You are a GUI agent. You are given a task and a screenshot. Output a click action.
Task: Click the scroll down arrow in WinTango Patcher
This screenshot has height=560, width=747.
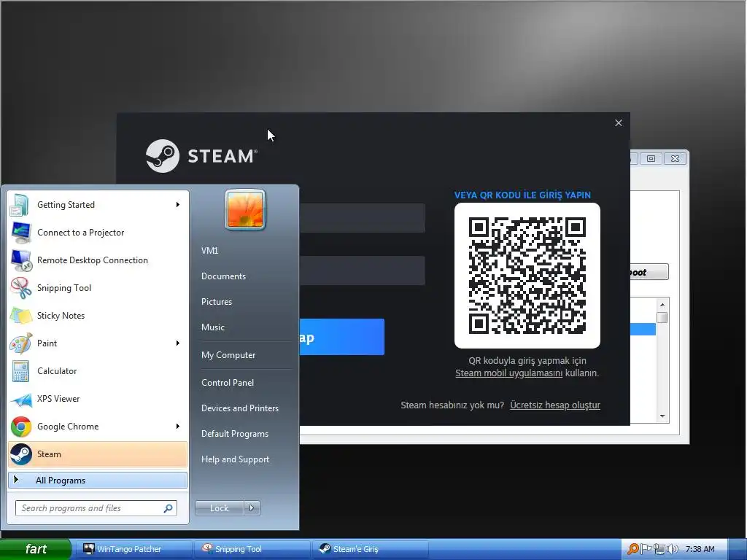click(662, 416)
